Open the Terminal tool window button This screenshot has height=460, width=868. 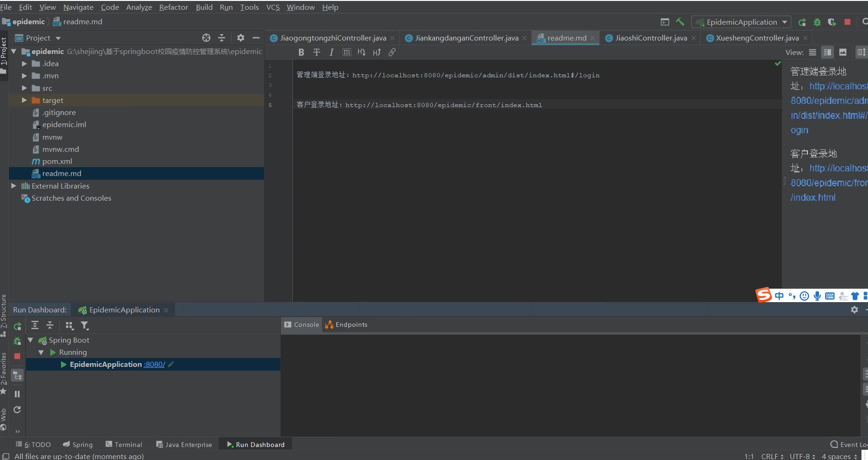coord(124,445)
